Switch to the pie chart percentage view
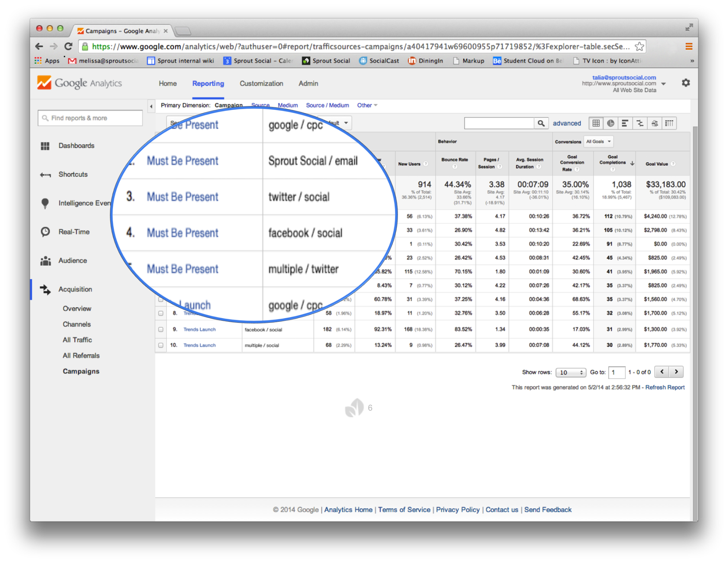728x563 pixels. tap(611, 123)
